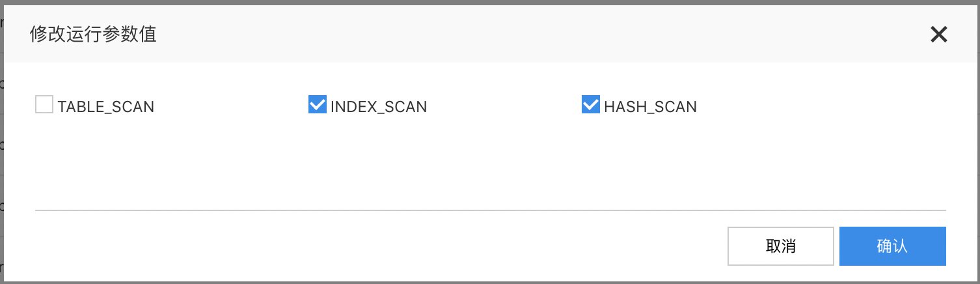Image resolution: width=980 pixels, height=284 pixels.
Task: Disable the HASH_SCAN checkbox
Action: [x=590, y=105]
